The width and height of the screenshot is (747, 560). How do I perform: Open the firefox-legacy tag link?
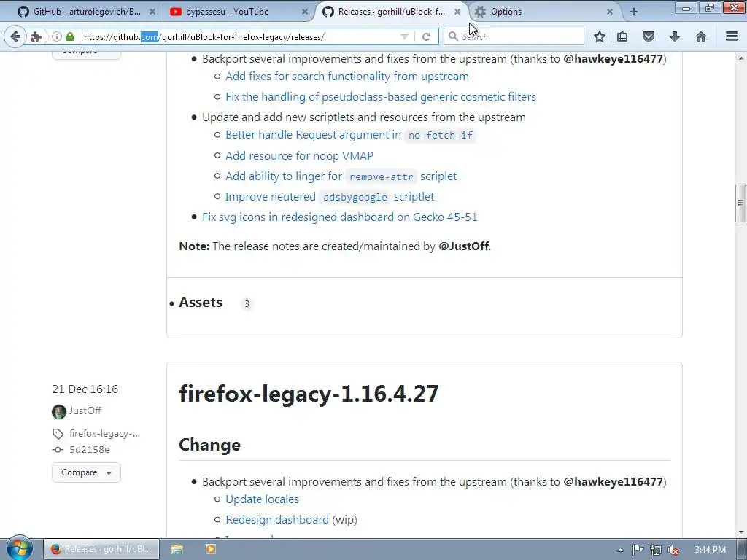tap(104, 433)
